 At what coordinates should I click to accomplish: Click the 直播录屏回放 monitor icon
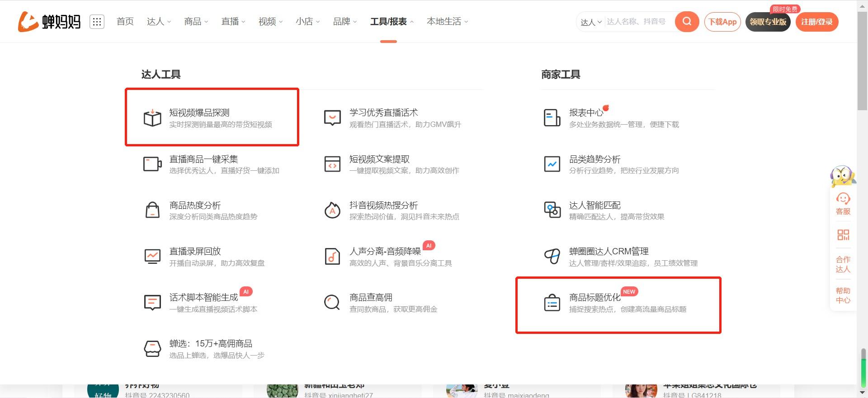(152, 256)
